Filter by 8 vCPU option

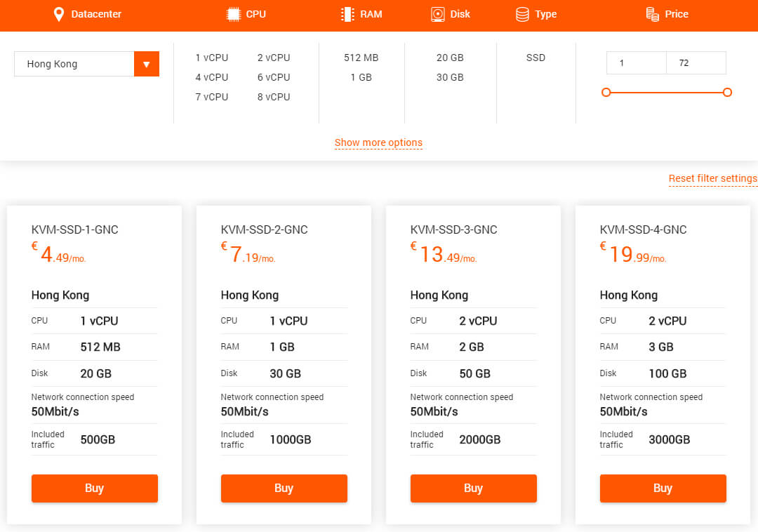coord(273,97)
